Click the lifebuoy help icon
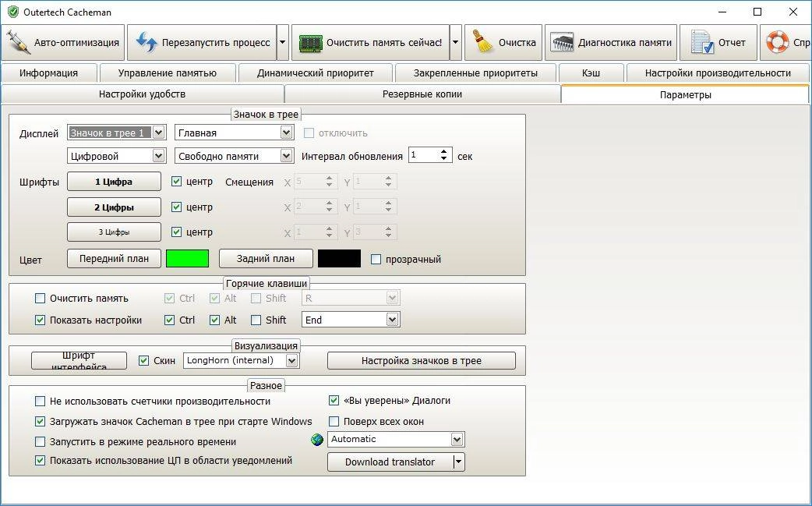 click(777, 42)
